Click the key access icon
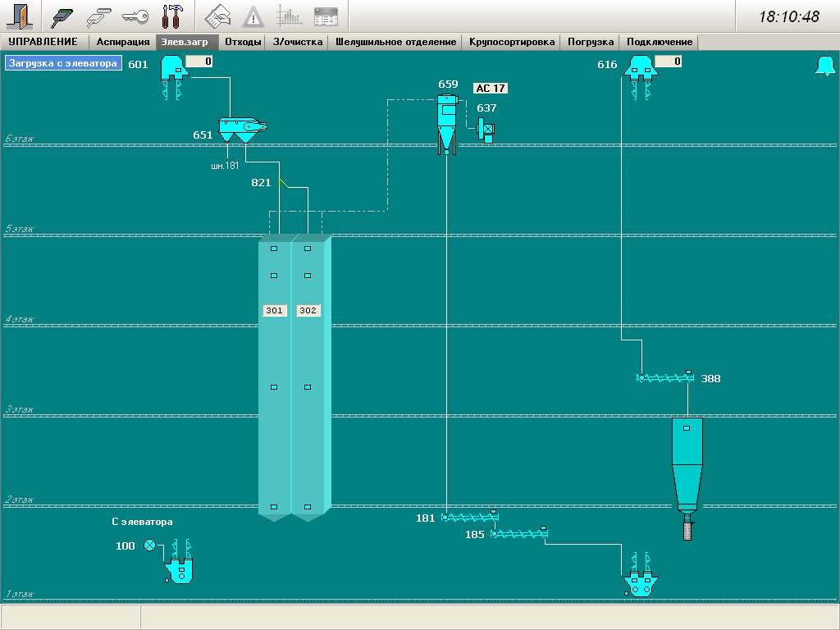This screenshot has width=840, height=630. [134, 16]
